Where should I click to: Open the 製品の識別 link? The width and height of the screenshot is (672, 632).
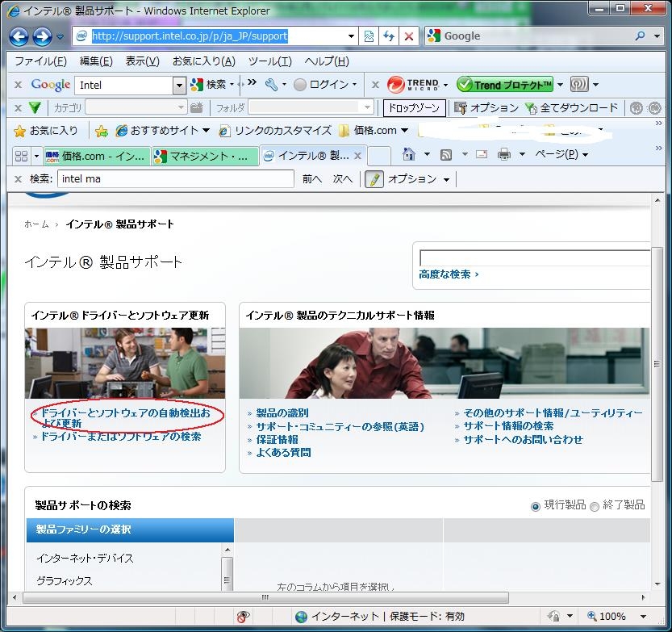click(x=282, y=413)
